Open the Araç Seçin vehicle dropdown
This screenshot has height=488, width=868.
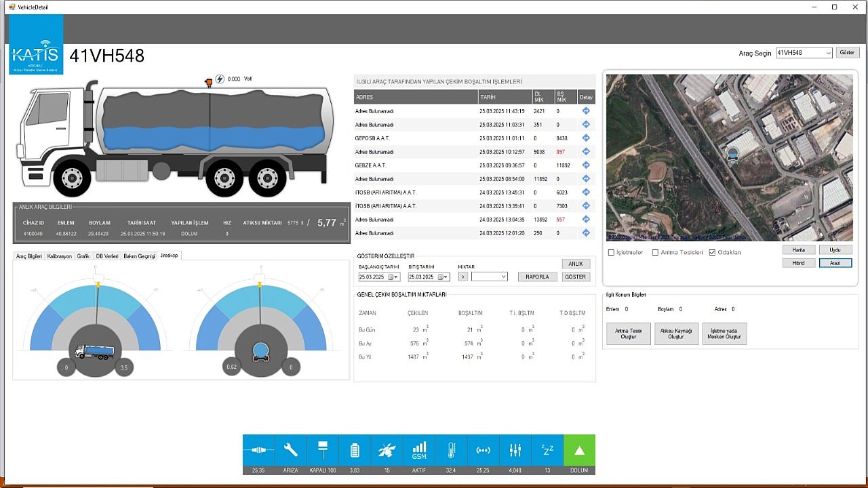(x=804, y=53)
